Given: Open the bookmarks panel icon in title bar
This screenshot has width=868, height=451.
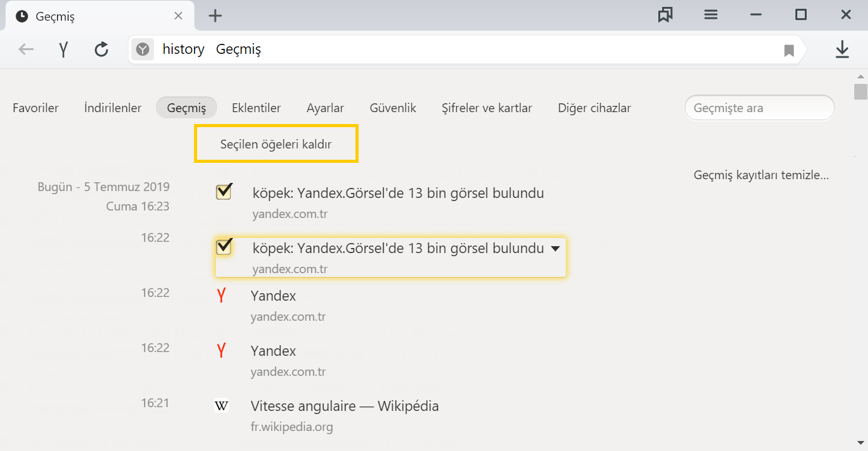Looking at the screenshot, I should [665, 15].
